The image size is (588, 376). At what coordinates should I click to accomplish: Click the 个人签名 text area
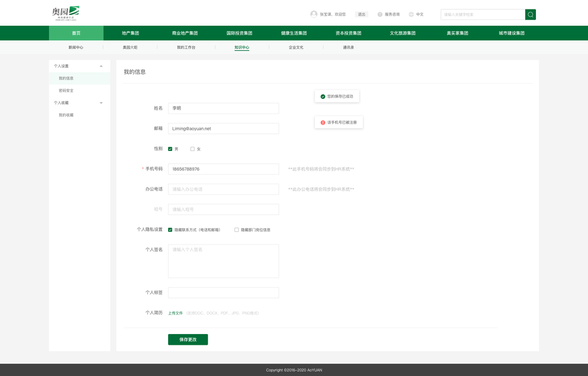click(x=224, y=261)
